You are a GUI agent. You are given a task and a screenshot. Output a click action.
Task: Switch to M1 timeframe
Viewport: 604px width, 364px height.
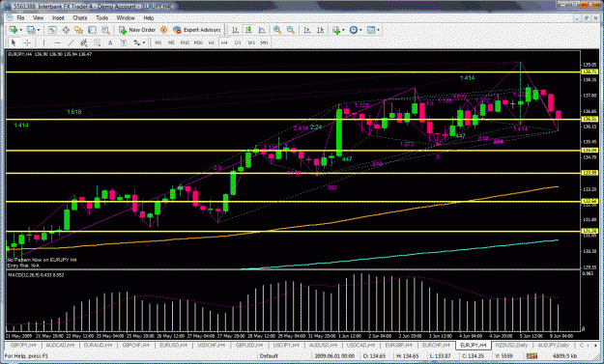tap(158, 42)
